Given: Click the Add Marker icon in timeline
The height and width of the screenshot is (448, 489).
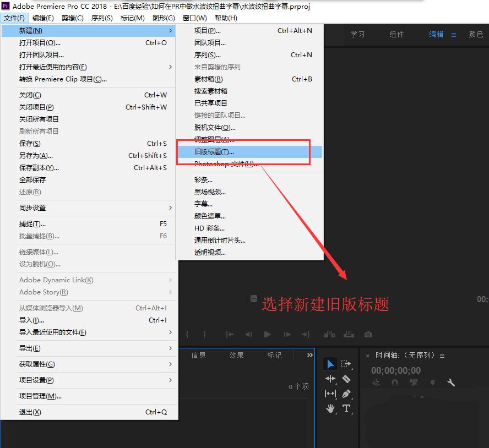Looking at the screenshot, I should (432, 383).
